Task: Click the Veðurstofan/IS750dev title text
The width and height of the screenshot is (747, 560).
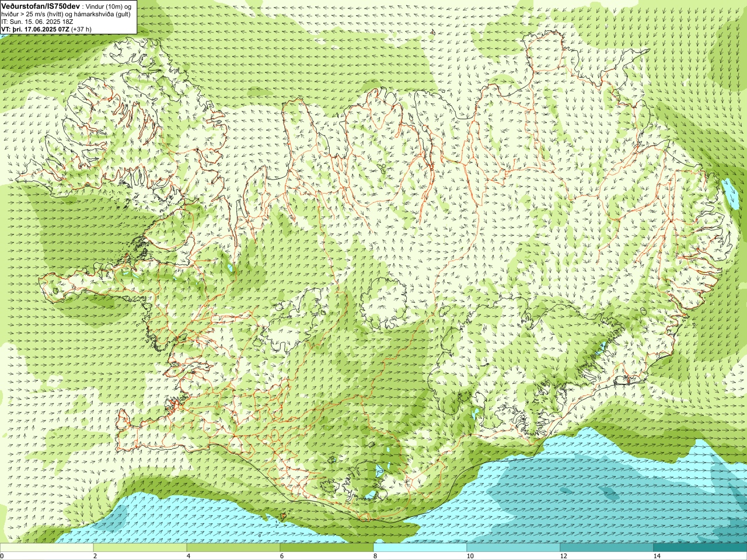Action: click(40, 5)
